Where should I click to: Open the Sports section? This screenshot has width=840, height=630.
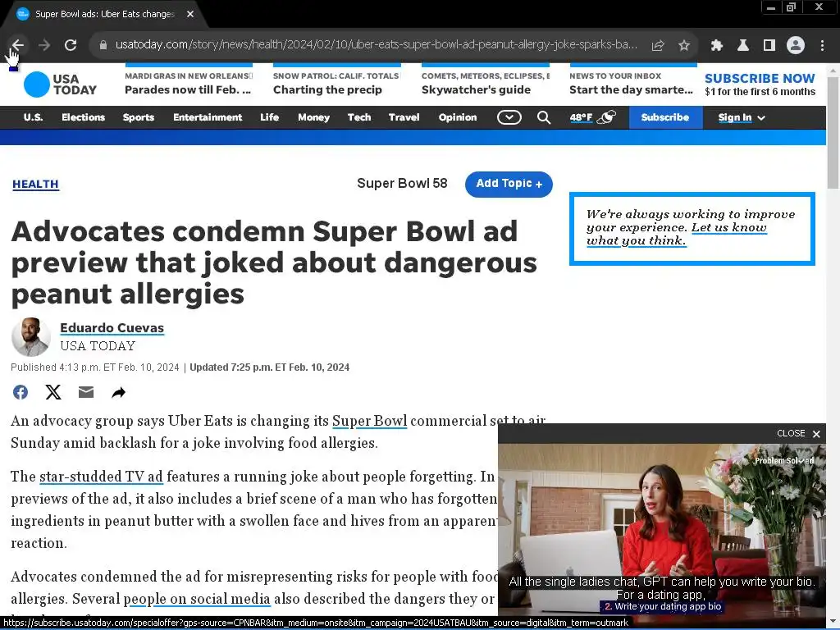(x=138, y=117)
